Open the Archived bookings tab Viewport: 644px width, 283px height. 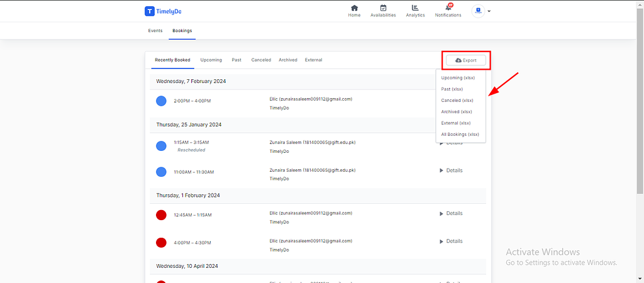pyautogui.click(x=288, y=60)
